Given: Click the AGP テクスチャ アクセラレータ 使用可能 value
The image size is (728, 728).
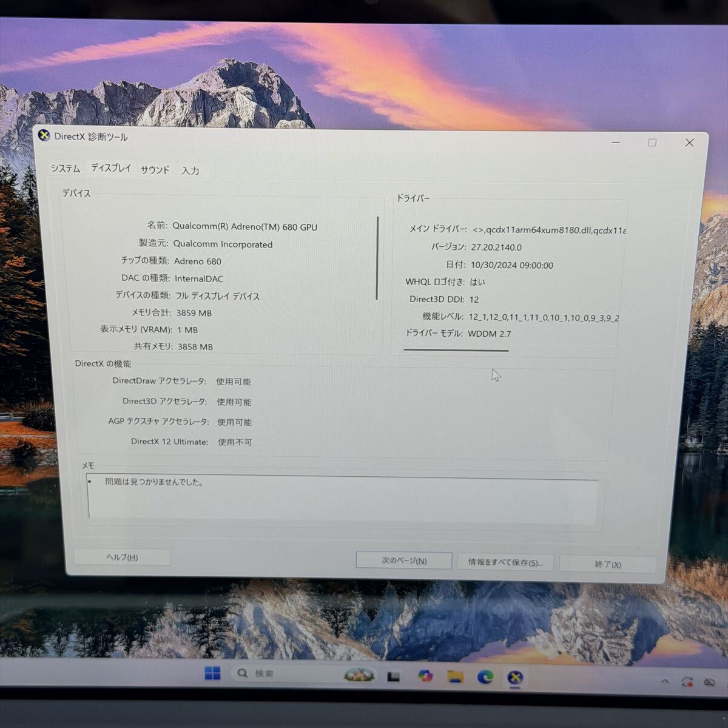Looking at the screenshot, I should point(235,422).
